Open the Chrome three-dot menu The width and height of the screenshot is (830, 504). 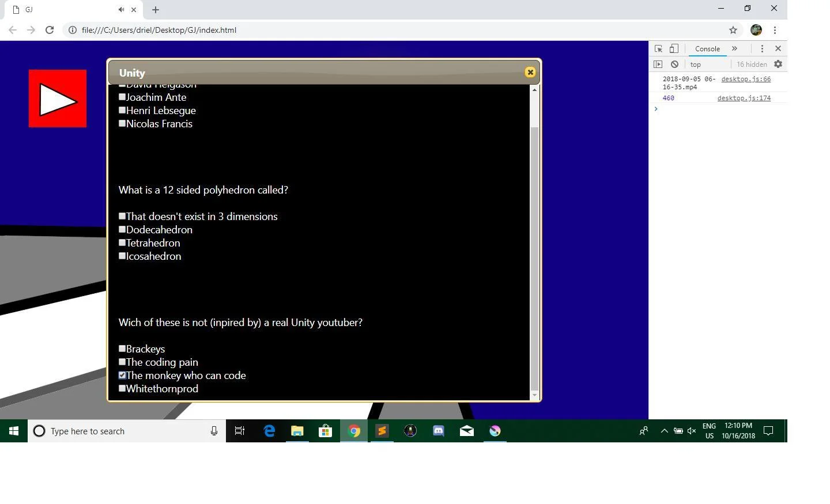point(775,30)
